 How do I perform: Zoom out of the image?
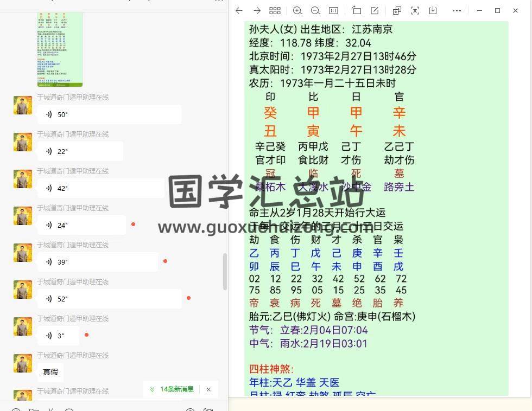(315, 11)
